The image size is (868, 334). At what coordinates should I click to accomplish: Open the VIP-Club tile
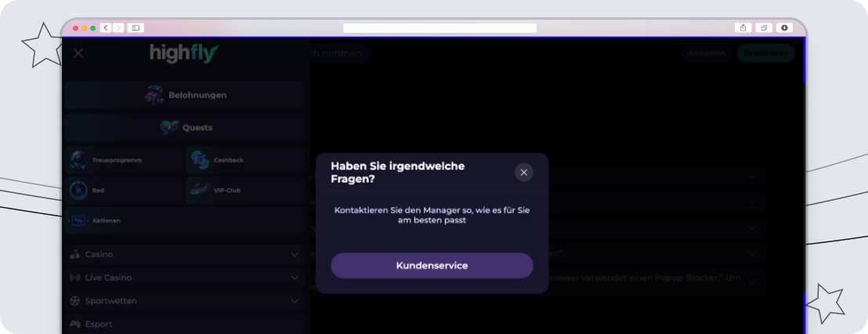click(246, 190)
